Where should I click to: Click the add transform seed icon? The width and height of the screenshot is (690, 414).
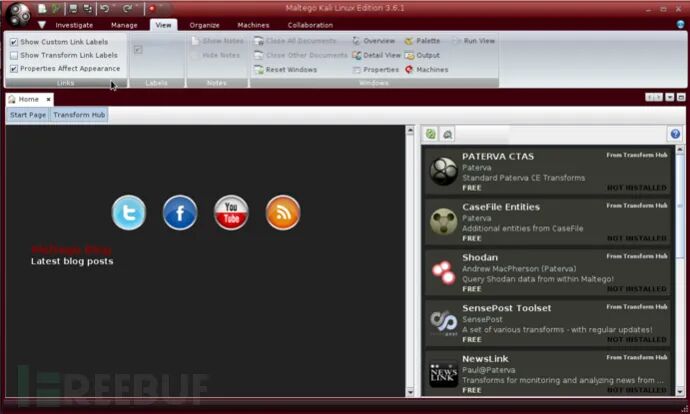[x=448, y=134]
